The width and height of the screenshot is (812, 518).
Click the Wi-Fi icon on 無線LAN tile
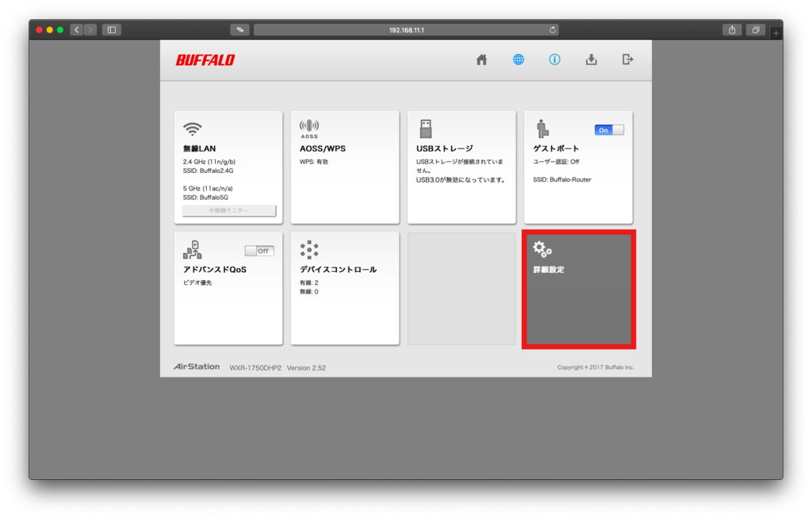coord(192,129)
